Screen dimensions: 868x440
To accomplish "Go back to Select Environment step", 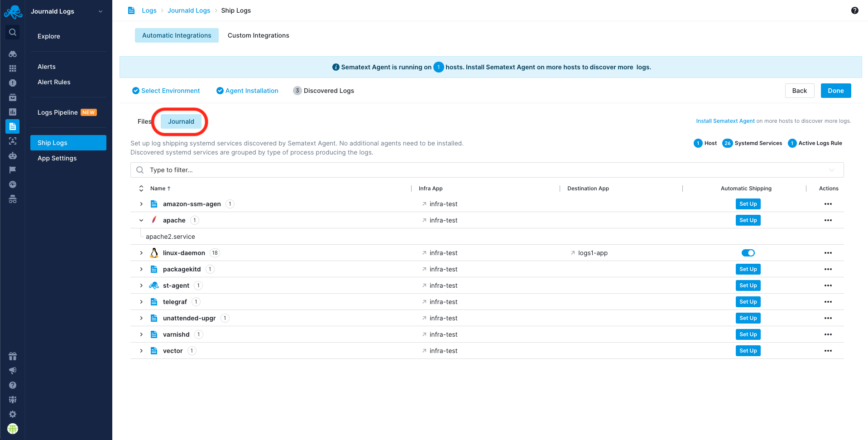I will 166,91.
